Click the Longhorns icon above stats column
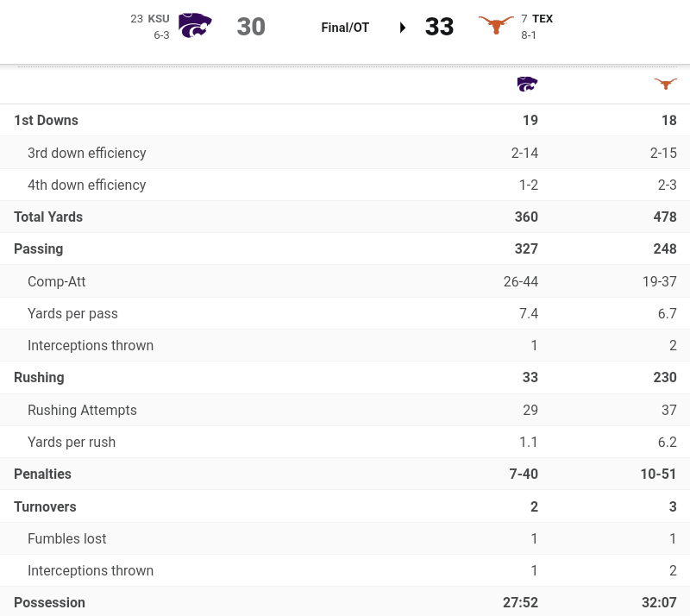 (665, 84)
